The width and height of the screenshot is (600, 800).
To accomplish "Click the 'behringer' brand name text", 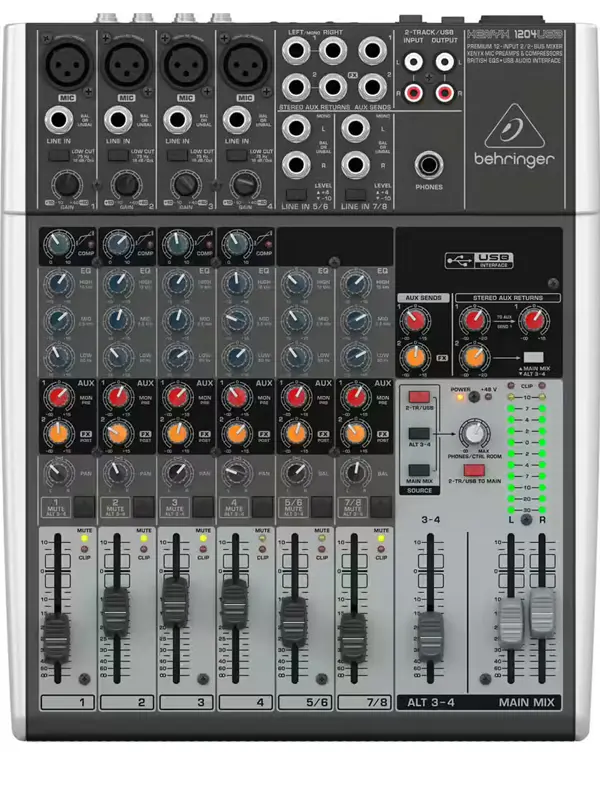I will [514, 160].
